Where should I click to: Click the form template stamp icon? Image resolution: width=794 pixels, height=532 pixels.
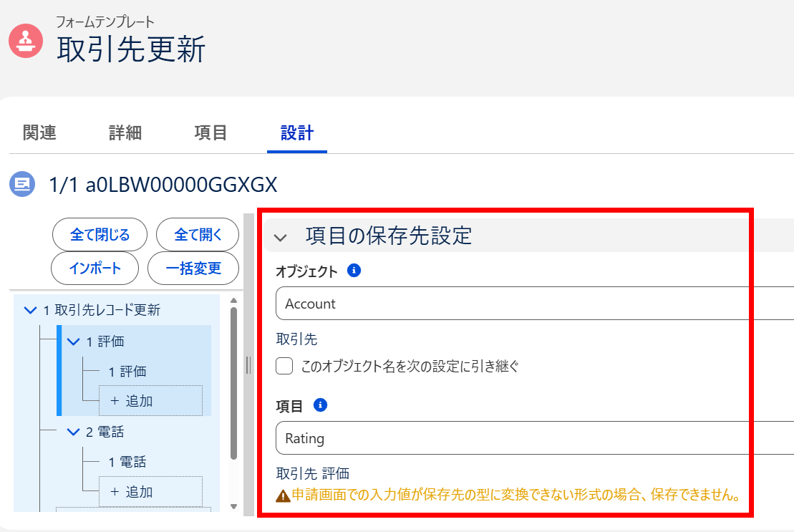25,41
